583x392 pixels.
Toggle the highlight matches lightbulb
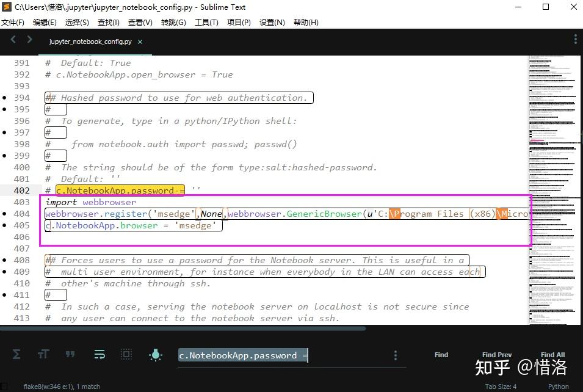156,354
